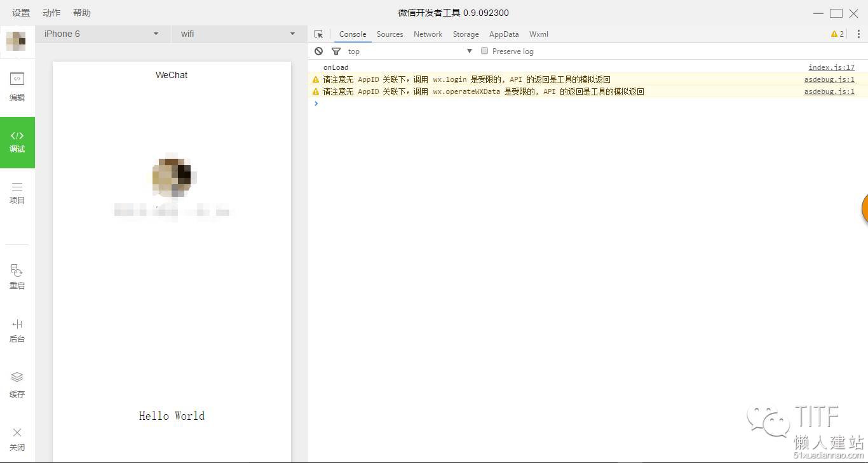Click the blurred nickname under the simulator avatar
Image resolution: width=868 pixels, height=463 pixels.
click(172, 211)
